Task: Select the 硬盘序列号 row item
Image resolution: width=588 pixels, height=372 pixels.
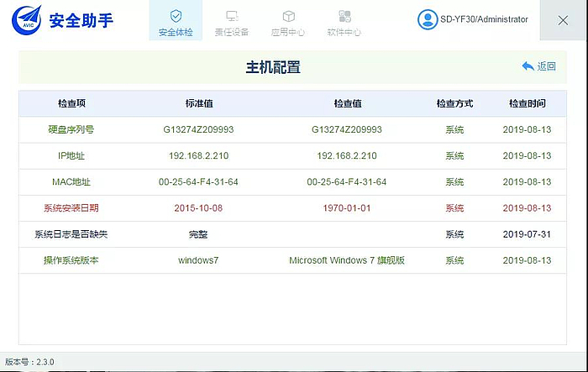Action: pos(71,130)
